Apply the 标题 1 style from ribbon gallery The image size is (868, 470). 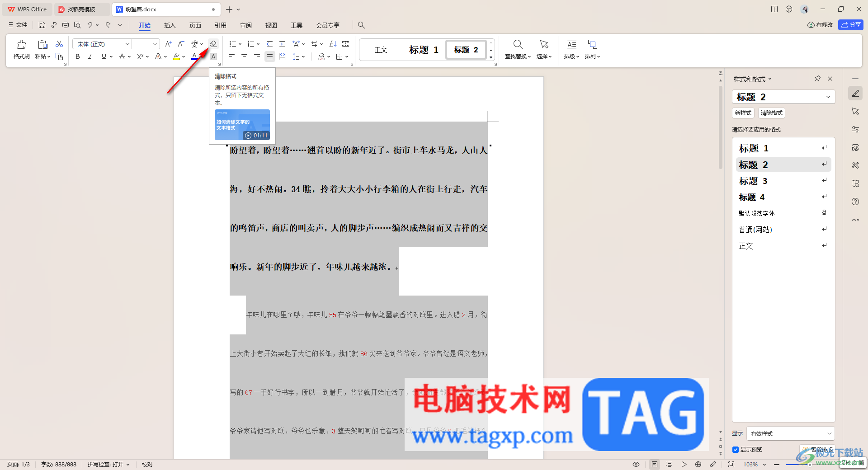424,50
